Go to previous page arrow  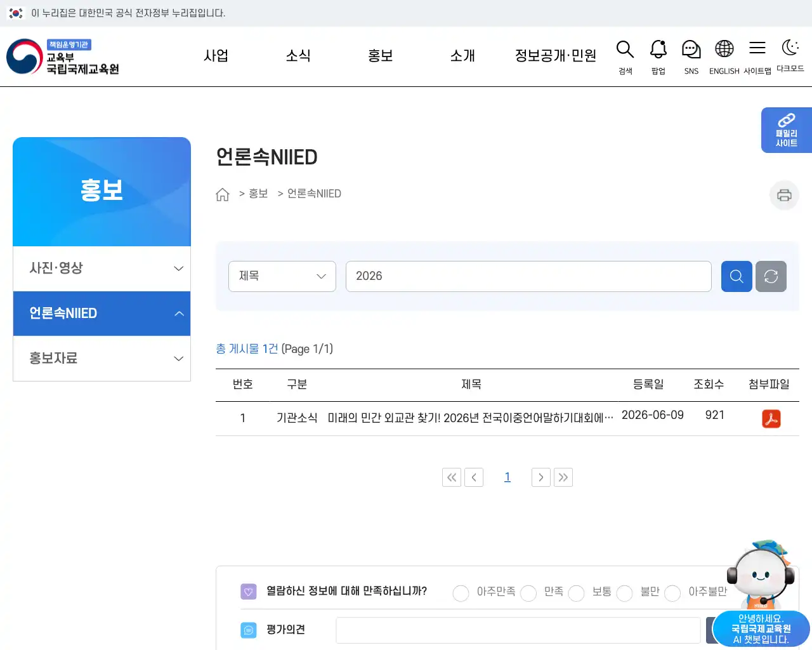(x=474, y=477)
